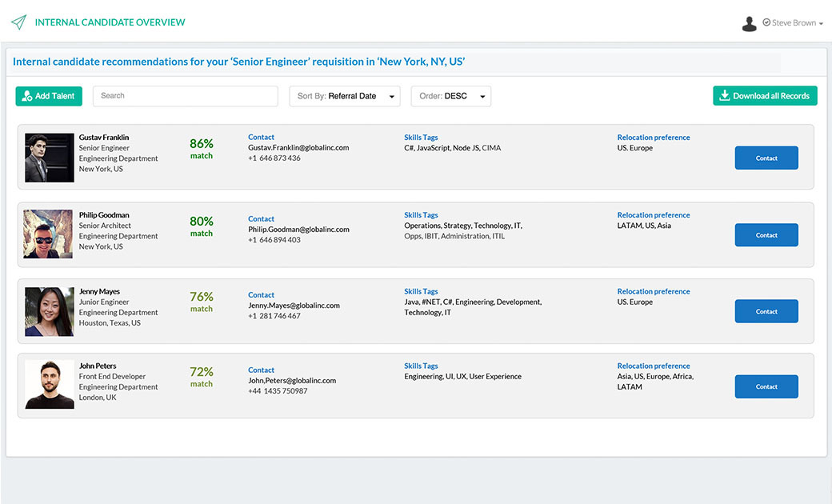This screenshot has height=504, width=832.
Task: Open Philip Goodman's profile photo
Action: pyautogui.click(x=48, y=234)
